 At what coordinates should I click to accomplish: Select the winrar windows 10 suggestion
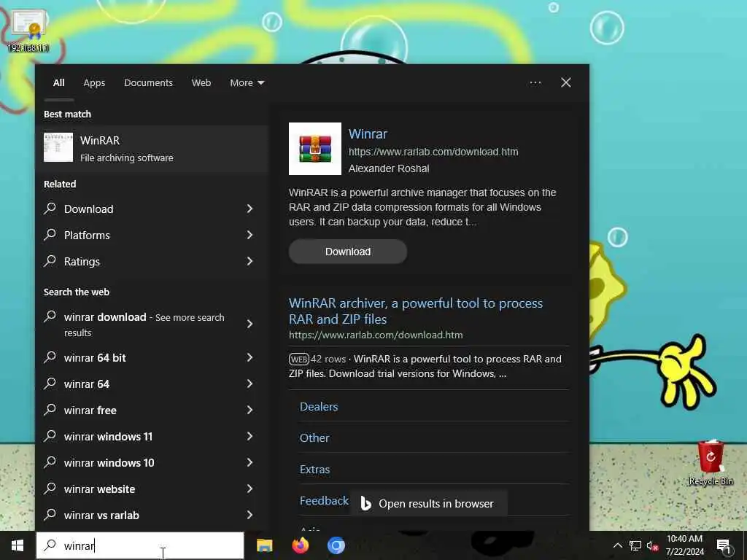coord(152,462)
